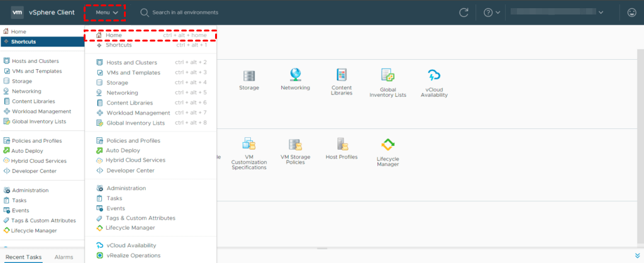Click Policies and Profiles in the sidebar
The height and width of the screenshot is (263, 644).
(x=42, y=141)
